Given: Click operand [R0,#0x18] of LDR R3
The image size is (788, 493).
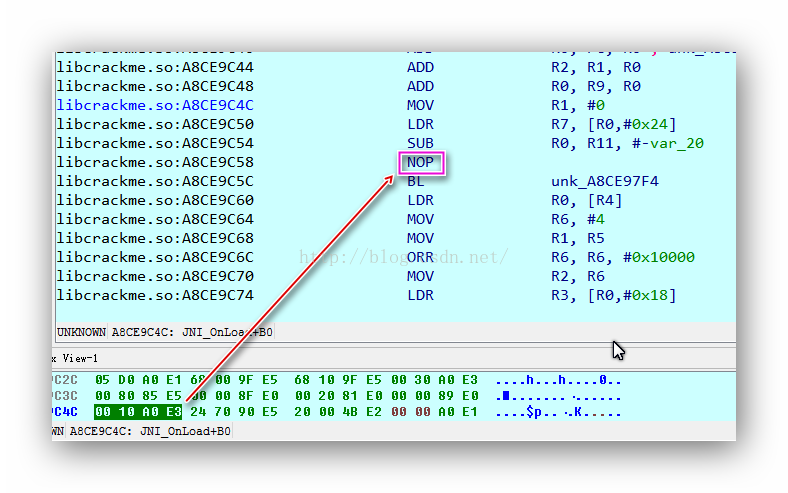Looking at the screenshot, I should tap(632, 295).
